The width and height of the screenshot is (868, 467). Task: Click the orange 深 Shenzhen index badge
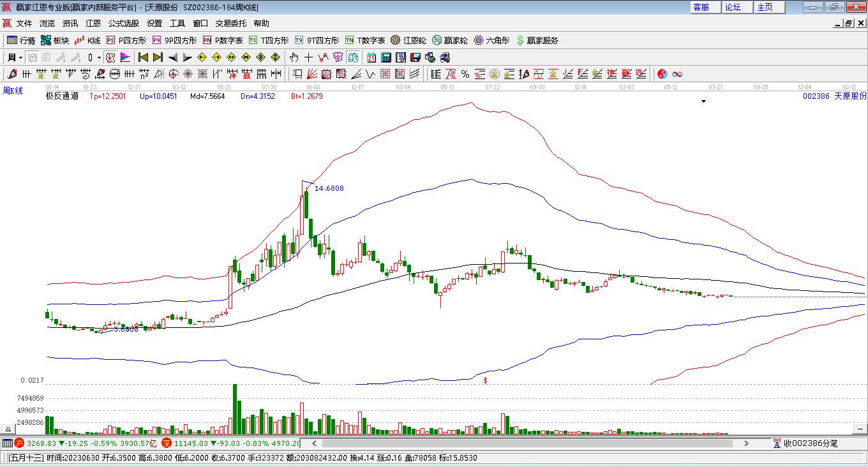[166, 443]
